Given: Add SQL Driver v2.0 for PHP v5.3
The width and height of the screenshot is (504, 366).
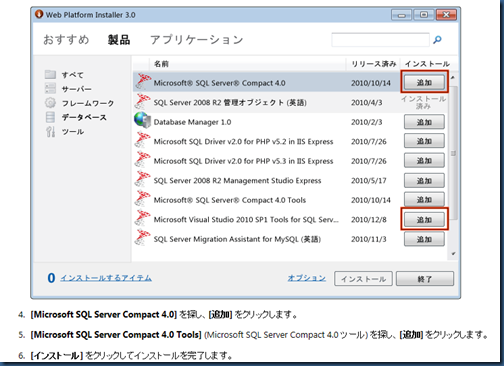Looking at the screenshot, I should [424, 160].
